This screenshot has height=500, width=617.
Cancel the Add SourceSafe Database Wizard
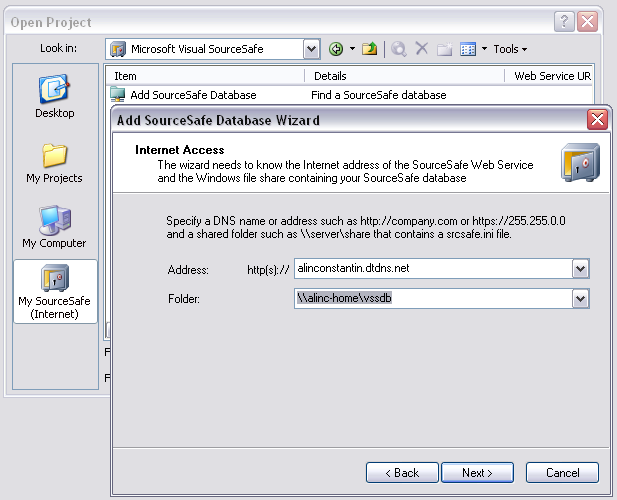click(x=562, y=472)
